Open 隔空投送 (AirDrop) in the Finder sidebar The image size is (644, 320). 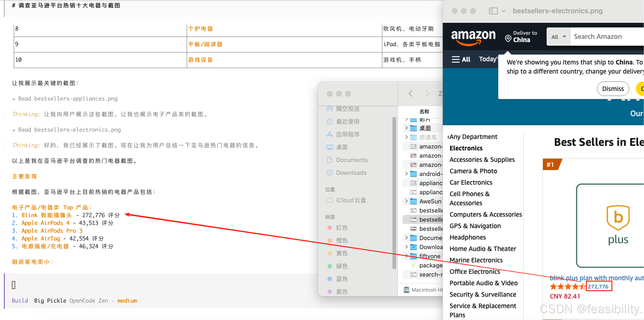pos(348,109)
